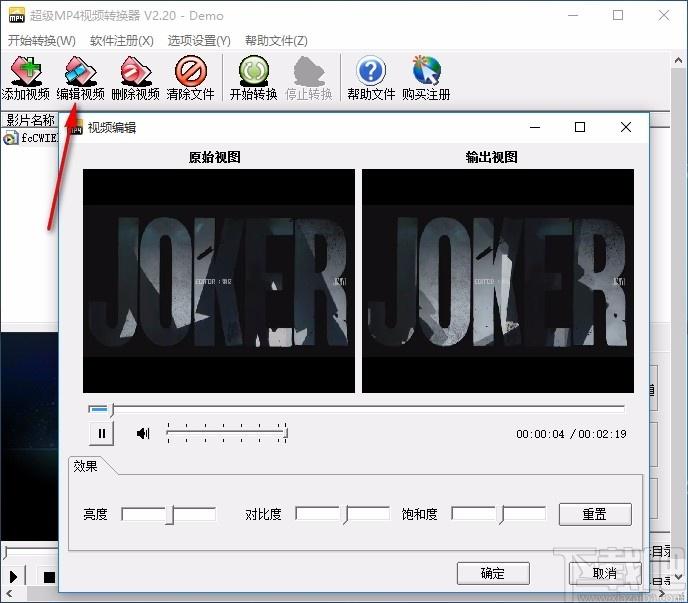Click the Add Video (添加视频) toolbar icon

pyautogui.click(x=26, y=78)
